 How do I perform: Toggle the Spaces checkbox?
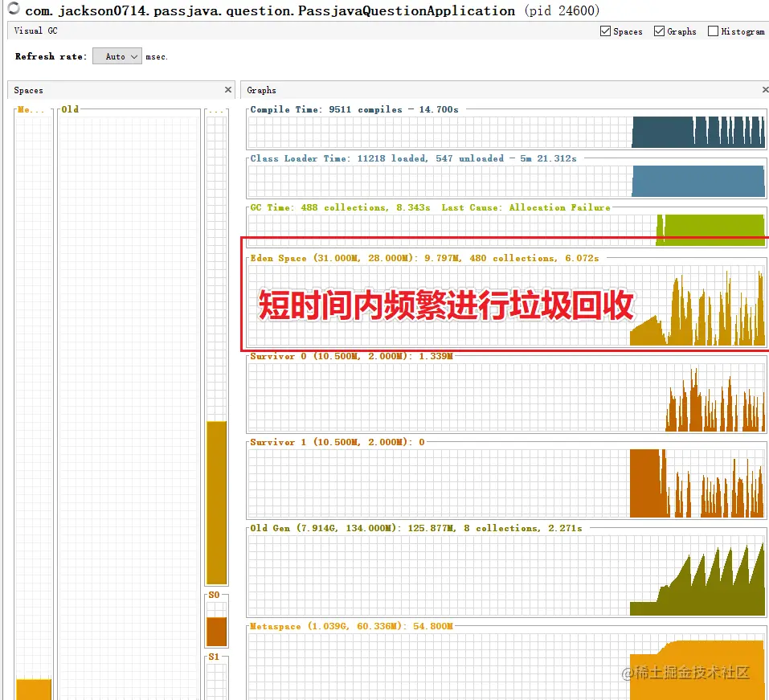(605, 31)
